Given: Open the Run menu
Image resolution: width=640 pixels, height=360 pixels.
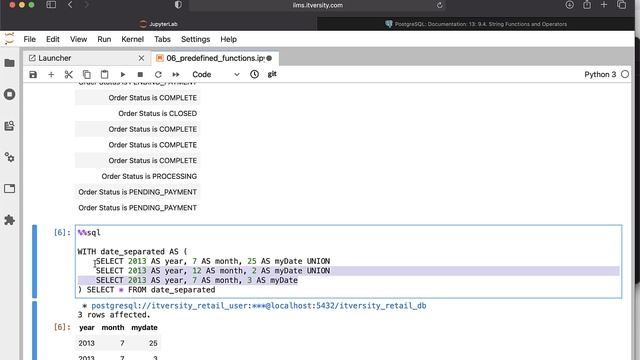Looking at the screenshot, I should (x=104, y=39).
